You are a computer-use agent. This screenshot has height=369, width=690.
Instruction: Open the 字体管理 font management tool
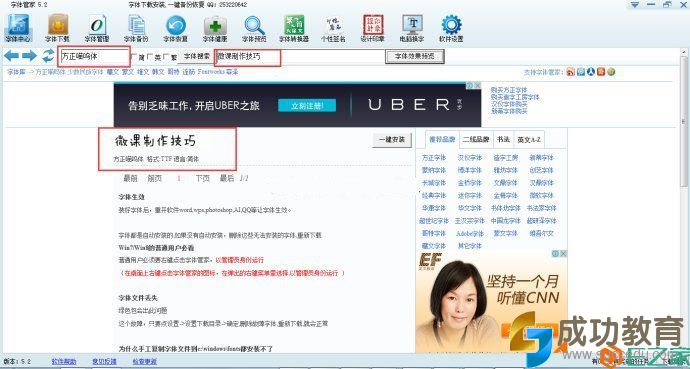(97, 28)
